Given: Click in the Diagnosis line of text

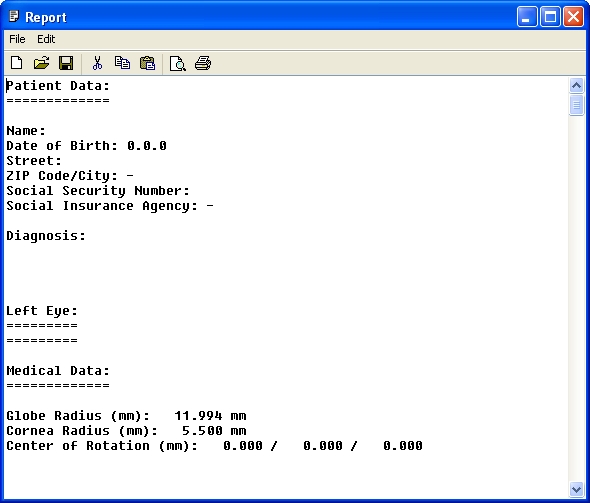Looking at the screenshot, I should pyautogui.click(x=46, y=236).
